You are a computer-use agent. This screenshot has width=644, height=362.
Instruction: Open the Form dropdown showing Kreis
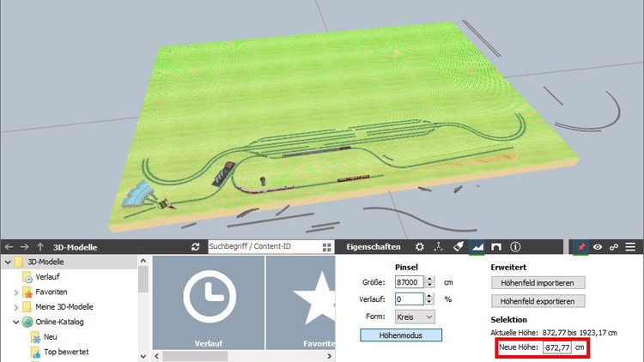click(415, 317)
